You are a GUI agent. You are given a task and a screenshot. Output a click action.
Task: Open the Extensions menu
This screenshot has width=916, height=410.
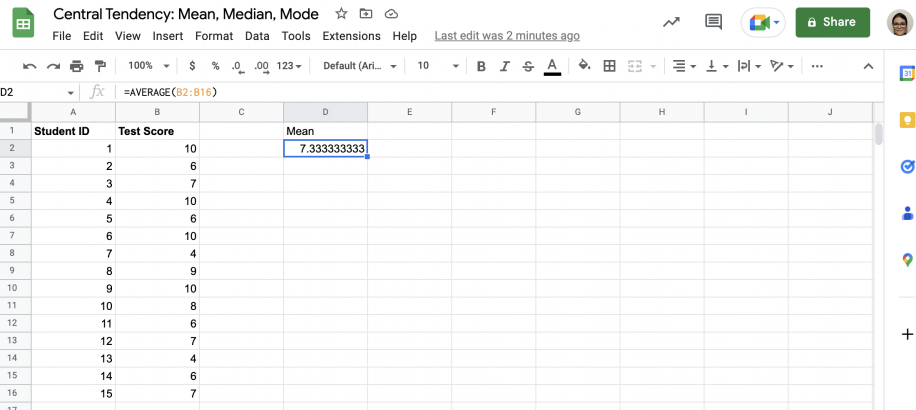[351, 36]
